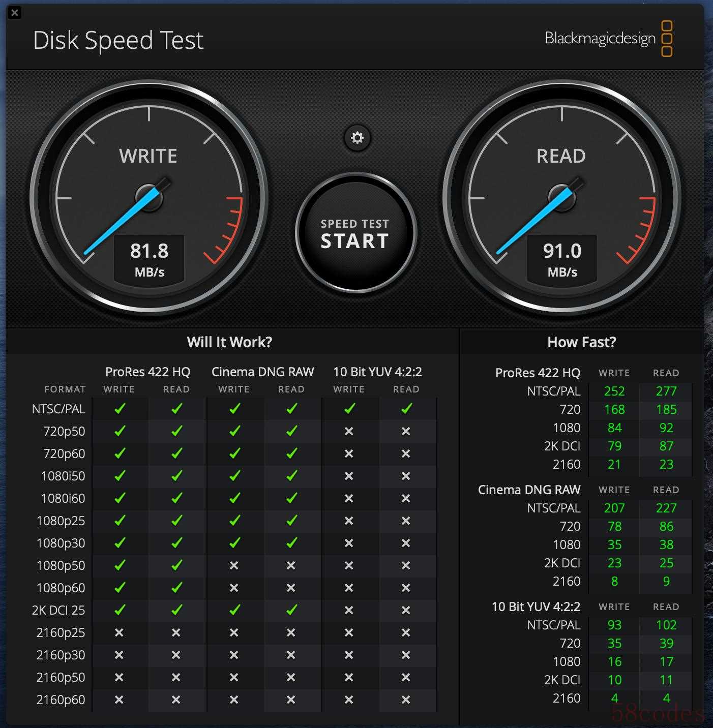The width and height of the screenshot is (713, 728).
Task: Click ProRes 422 HQ NTSC/PAL read value 277
Action: (666, 391)
